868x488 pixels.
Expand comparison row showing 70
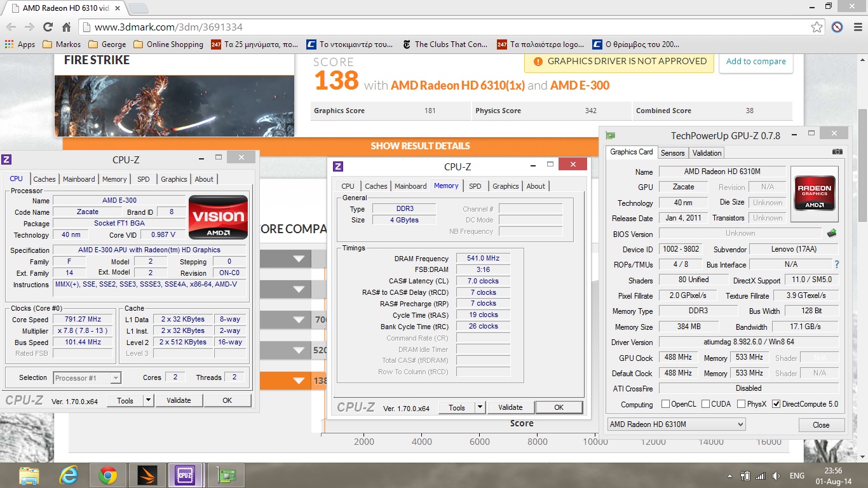pyautogui.click(x=299, y=320)
